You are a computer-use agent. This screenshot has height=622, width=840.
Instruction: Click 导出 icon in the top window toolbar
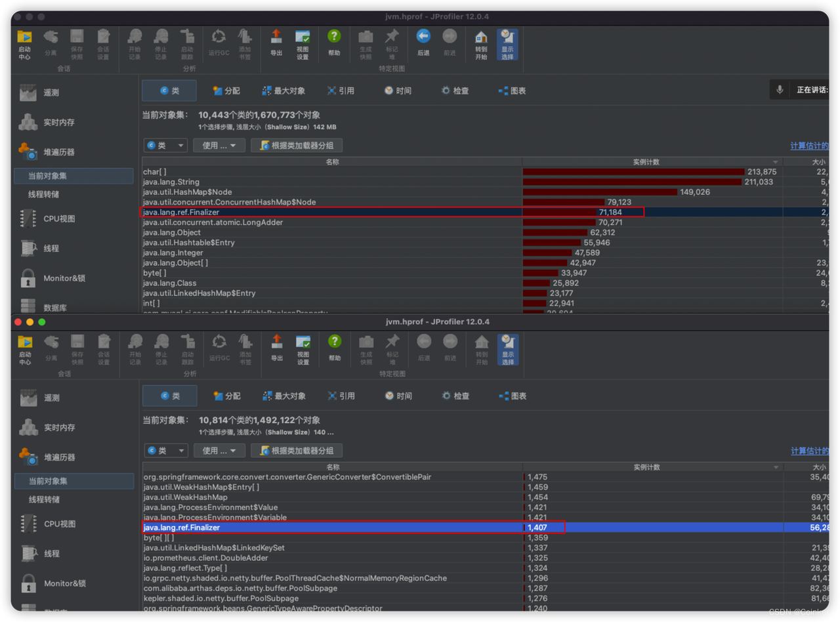tap(276, 44)
